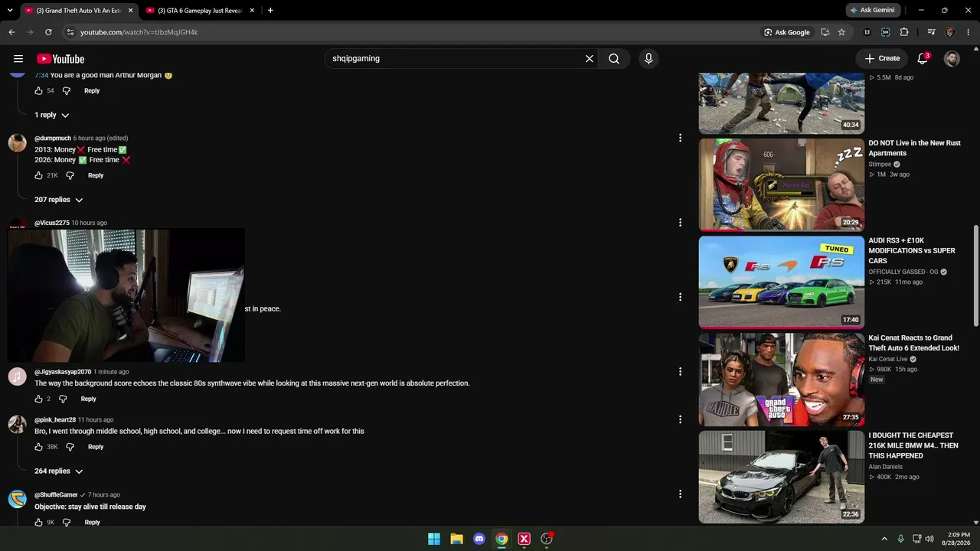
Task: Open the Alan Daniels channel link
Action: click(885, 467)
